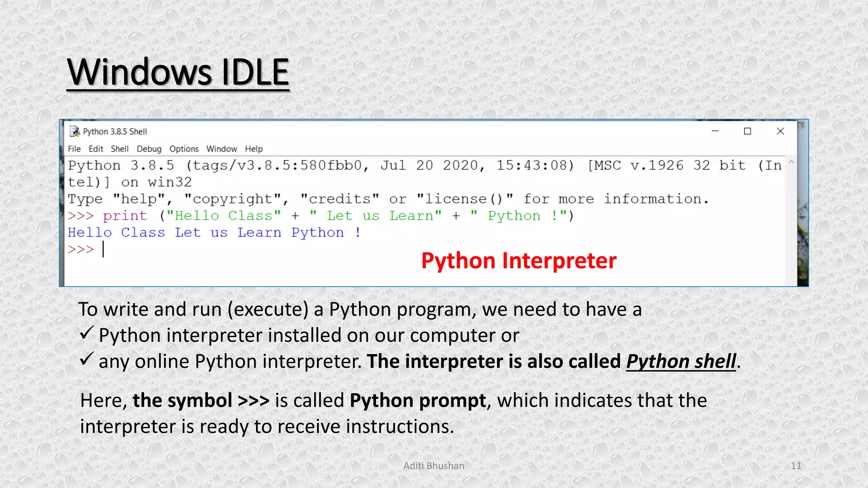The width and height of the screenshot is (868, 488).
Task: Click the Python IDLE icon in title bar
Action: coord(75,132)
